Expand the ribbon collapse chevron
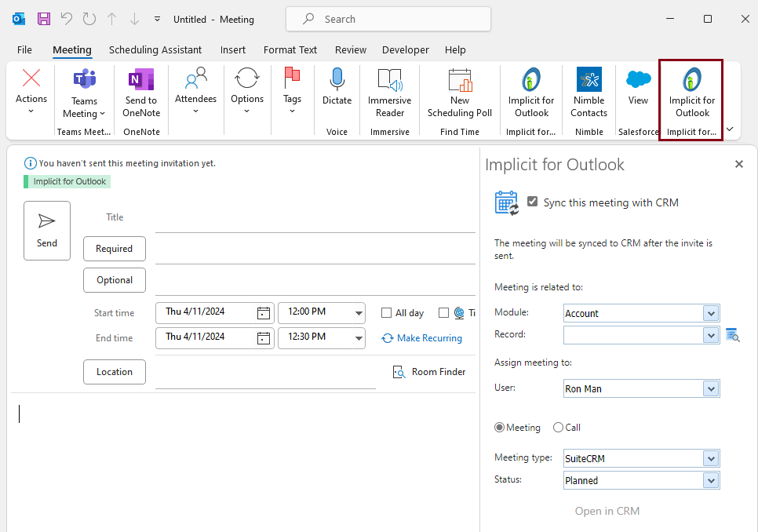758x532 pixels. tap(730, 129)
